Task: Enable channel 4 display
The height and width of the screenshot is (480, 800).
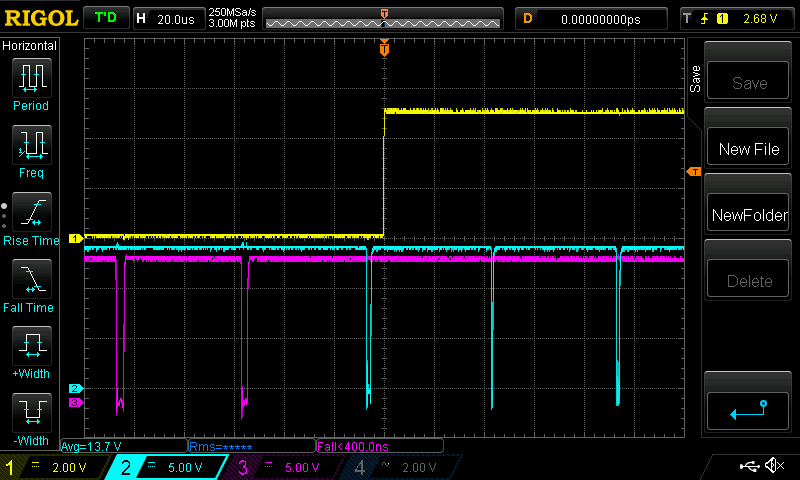Action: click(x=400, y=467)
